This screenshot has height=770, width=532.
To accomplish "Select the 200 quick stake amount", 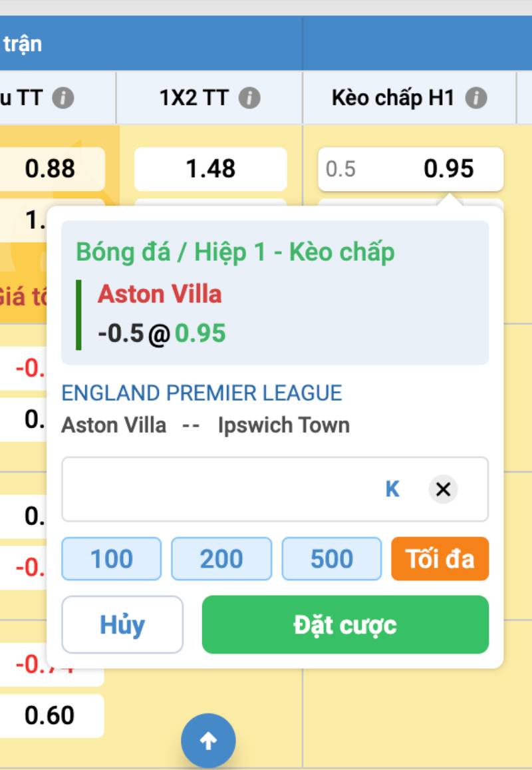I will [221, 559].
